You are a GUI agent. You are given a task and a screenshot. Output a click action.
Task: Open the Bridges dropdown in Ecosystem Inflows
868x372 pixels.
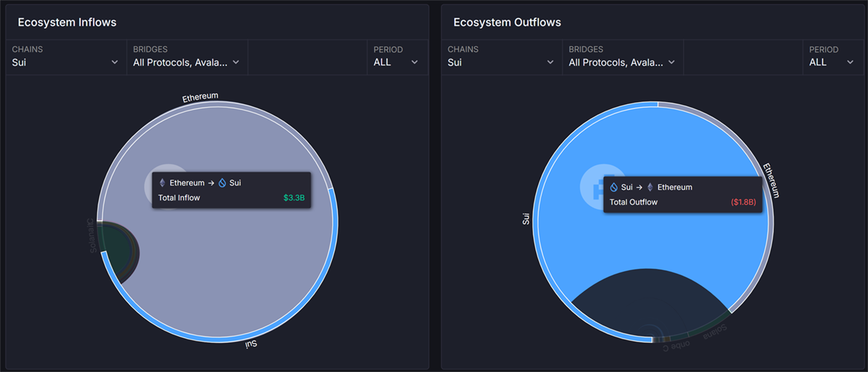(187, 56)
